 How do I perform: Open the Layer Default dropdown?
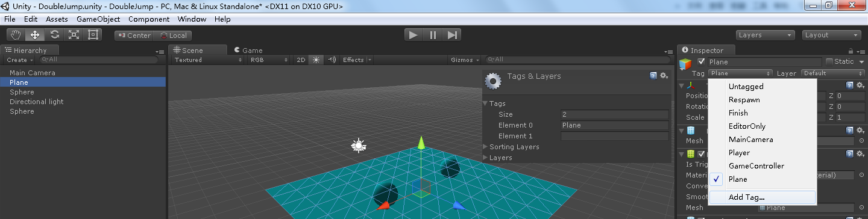pyautogui.click(x=833, y=73)
